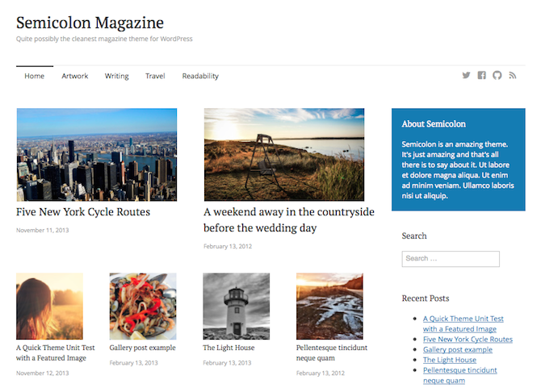Open the New York skyline featured image
The height and width of the screenshot is (392, 541).
(x=96, y=155)
